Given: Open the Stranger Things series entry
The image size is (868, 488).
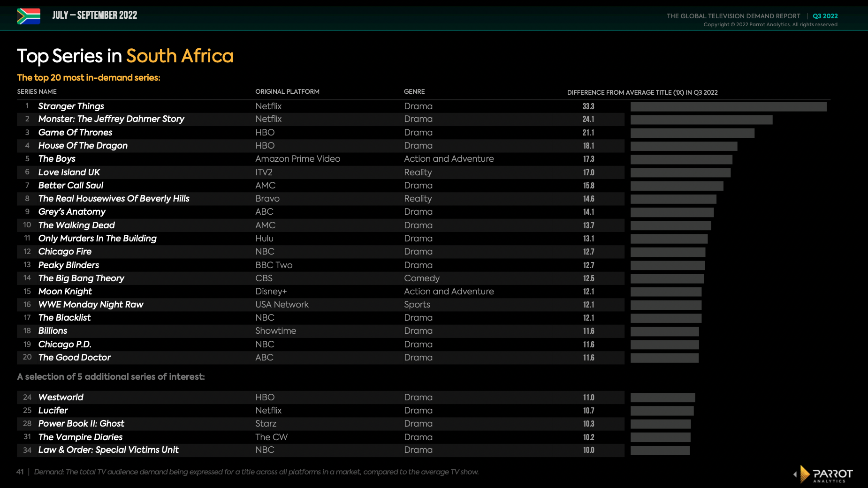Looking at the screenshot, I should 71,106.
